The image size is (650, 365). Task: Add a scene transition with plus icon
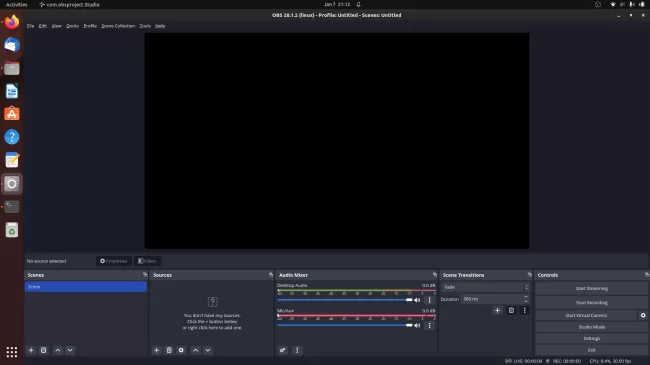pos(497,310)
